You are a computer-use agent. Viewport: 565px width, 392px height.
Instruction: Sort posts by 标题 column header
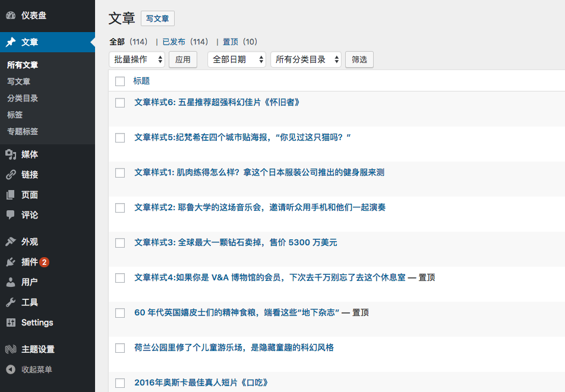point(141,81)
